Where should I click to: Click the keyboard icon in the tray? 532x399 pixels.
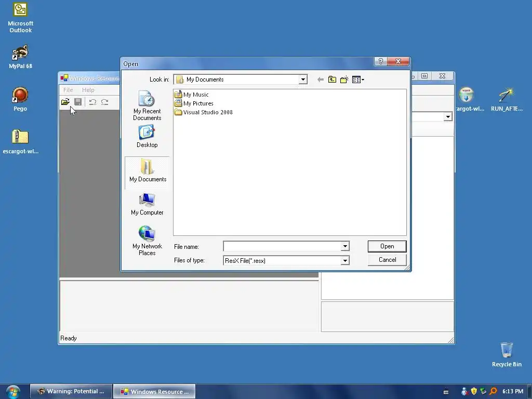pos(446,392)
